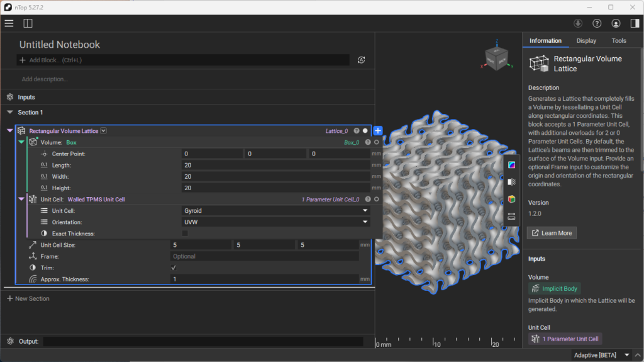Click the Output gear icon
Viewport: 644px width, 362px height.
[x=10, y=341]
